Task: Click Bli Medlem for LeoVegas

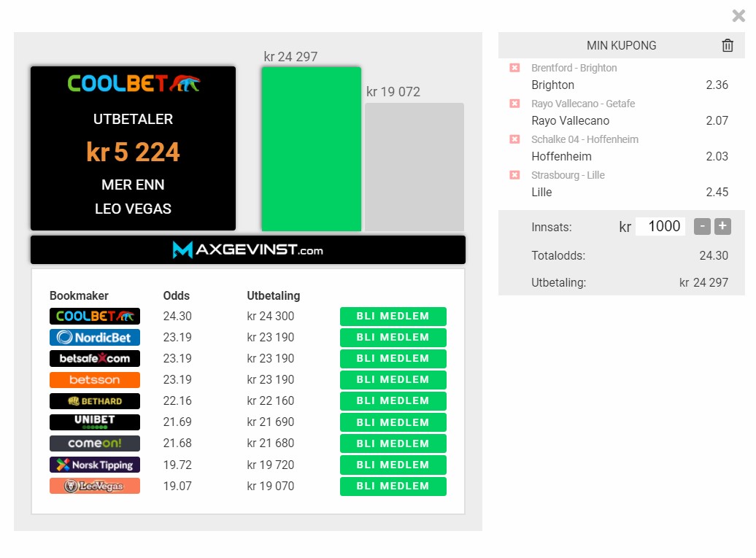Action: 393,486
